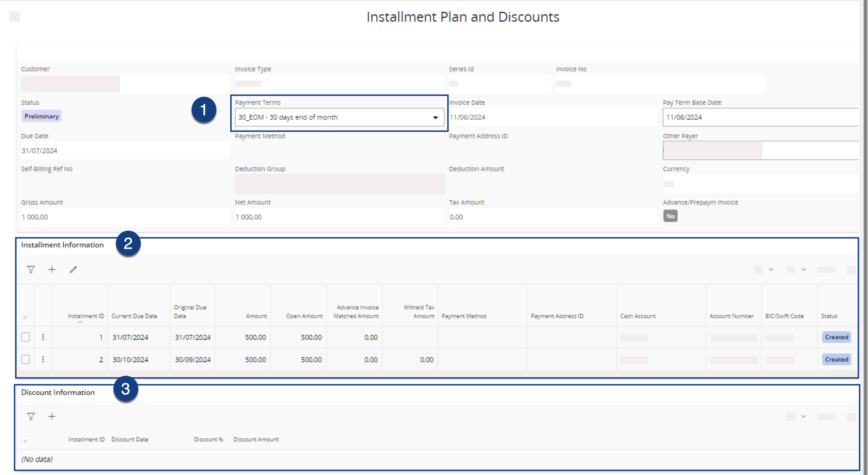The height and width of the screenshot is (475, 868).
Task: Add new discount with plus icon
Action: [x=51, y=417]
